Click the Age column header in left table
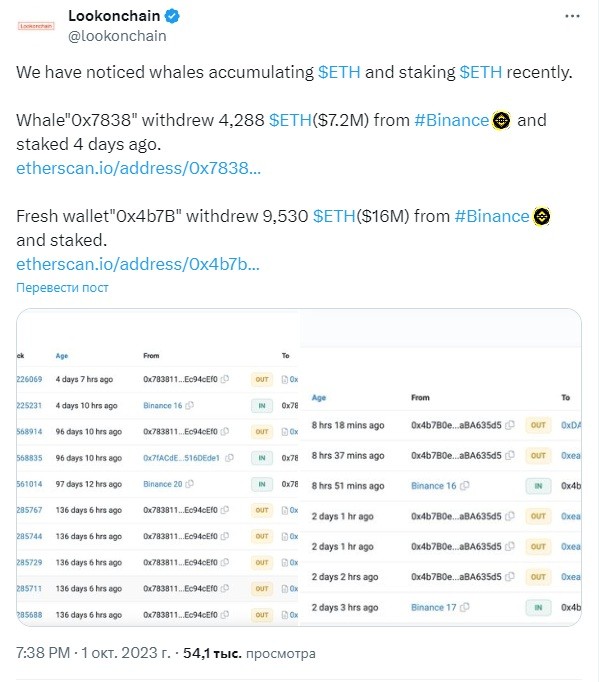Viewport: 599px width, 682px height. point(62,356)
